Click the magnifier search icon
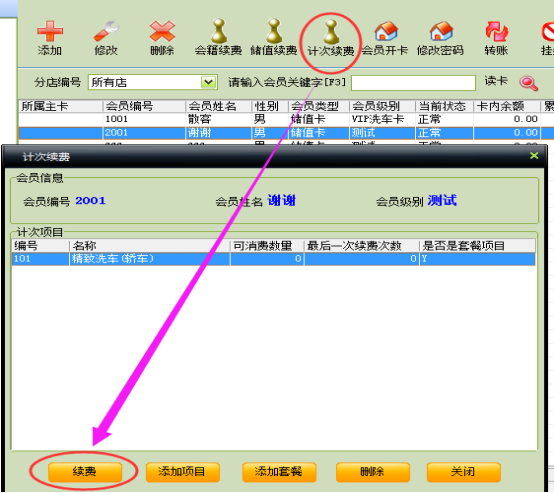554x493 pixels. pyautogui.click(x=529, y=83)
